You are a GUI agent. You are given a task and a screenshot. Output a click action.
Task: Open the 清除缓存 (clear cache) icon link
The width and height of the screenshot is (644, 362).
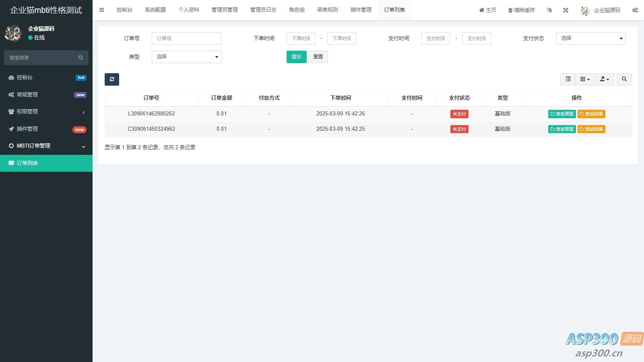pos(521,10)
